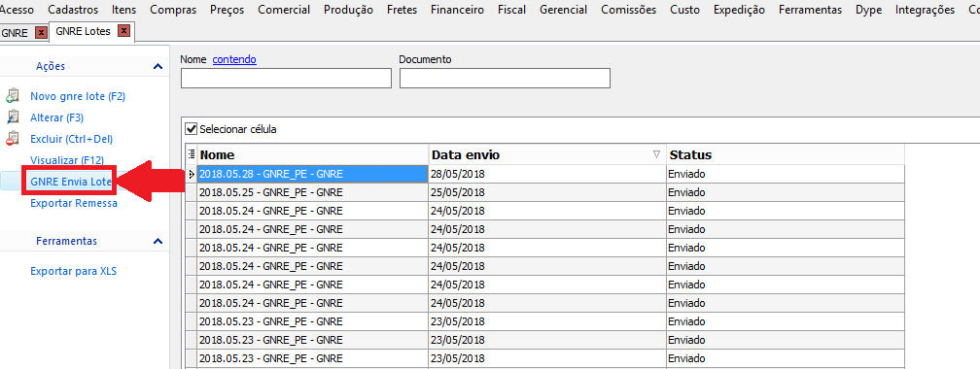The height and width of the screenshot is (369, 980).
Task: Click Excluir (Ctrl+Del) action
Action: coord(71,139)
